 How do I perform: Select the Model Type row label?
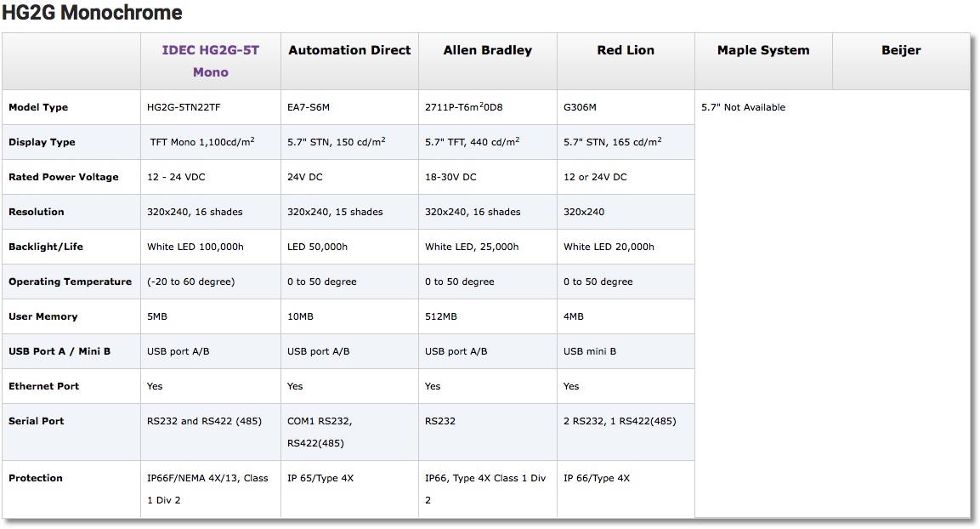coord(38,107)
